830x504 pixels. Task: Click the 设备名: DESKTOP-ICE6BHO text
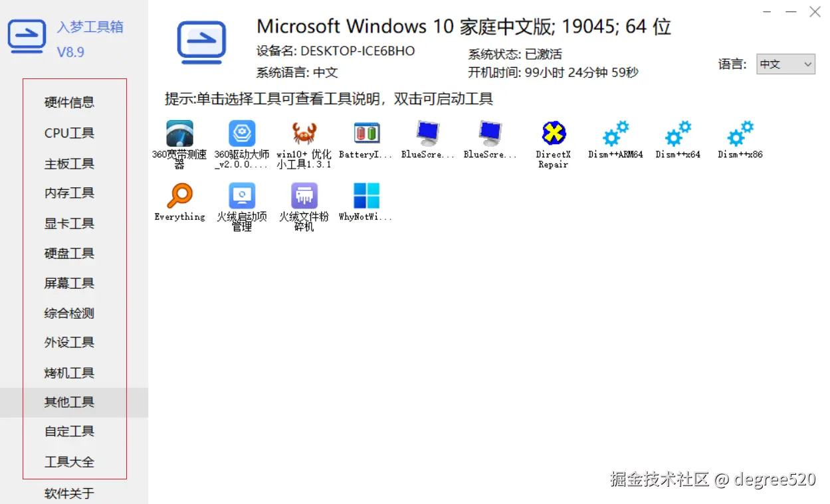tap(336, 51)
